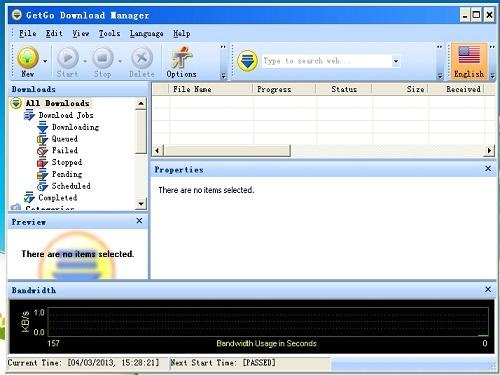The image size is (500, 375).
Task: Click 'Next Start Time: [PASSED]' status text
Action: point(223,363)
